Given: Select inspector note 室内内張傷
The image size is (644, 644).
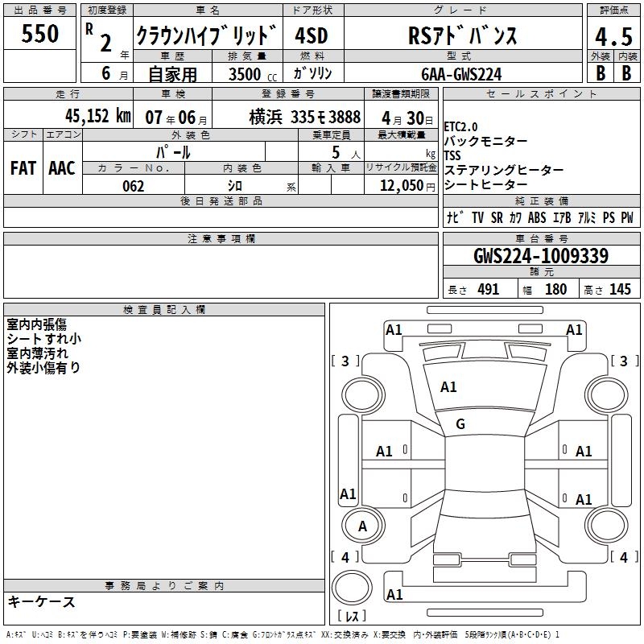Looking at the screenshot, I should [36, 324].
